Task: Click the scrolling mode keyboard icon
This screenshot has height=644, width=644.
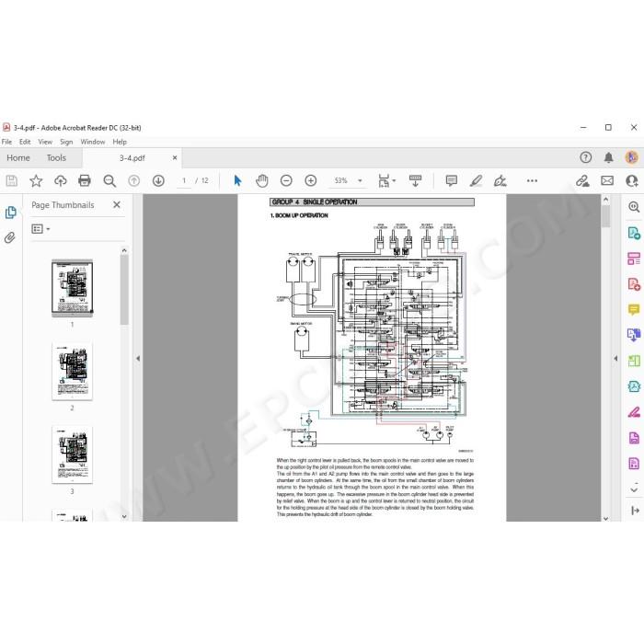Action: click(x=415, y=180)
